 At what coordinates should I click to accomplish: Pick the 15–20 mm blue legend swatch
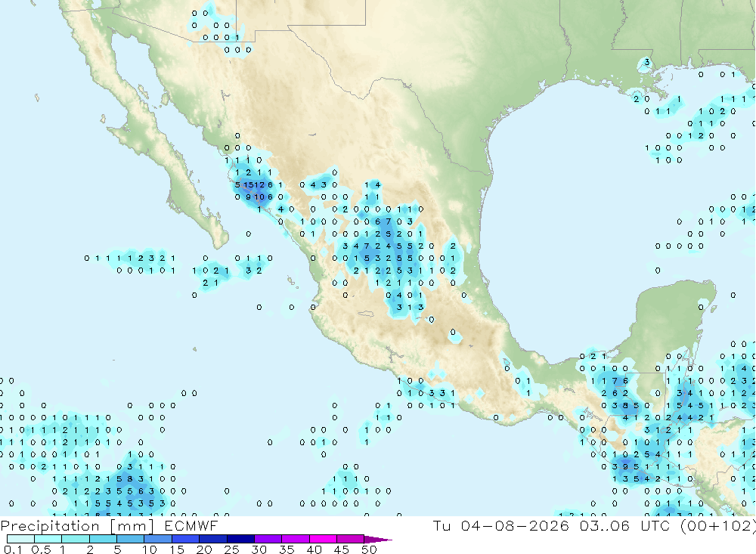(x=186, y=539)
